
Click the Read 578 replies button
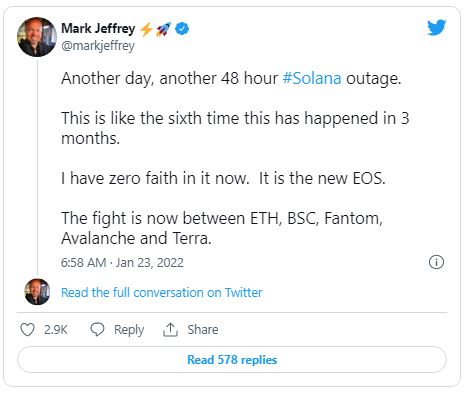click(232, 360)
